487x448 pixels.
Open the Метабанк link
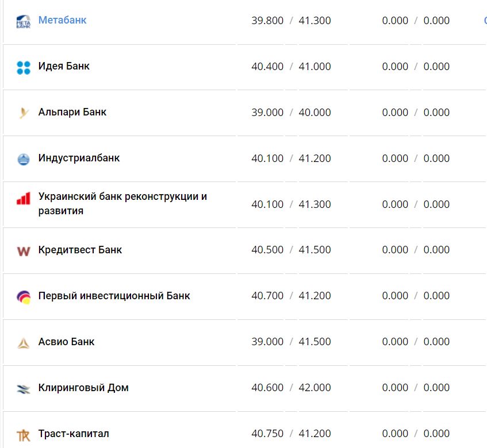(x=62, y=20)
